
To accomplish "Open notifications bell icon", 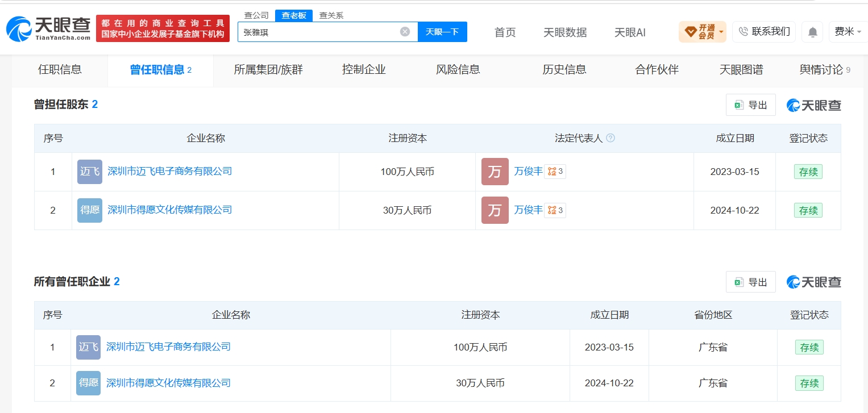I will tap(812, 32).
